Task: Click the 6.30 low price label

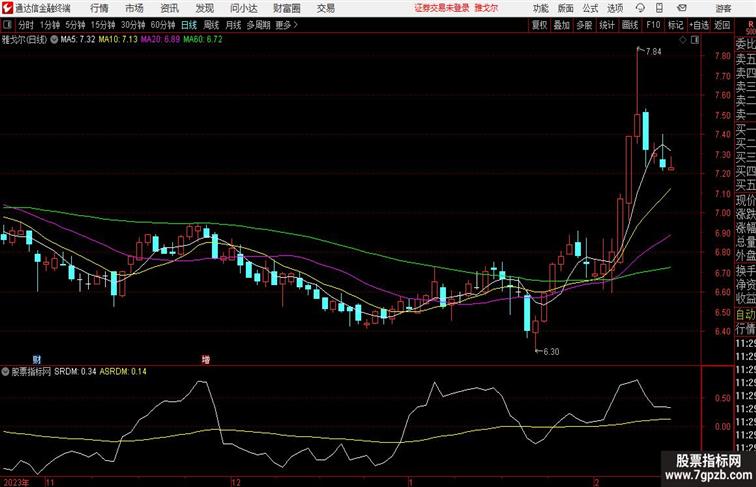Action: pos(551,352)
